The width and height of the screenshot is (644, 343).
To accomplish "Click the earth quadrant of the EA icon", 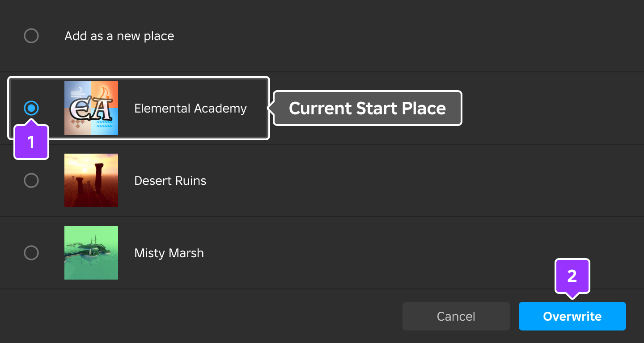I will coord(77,124).
